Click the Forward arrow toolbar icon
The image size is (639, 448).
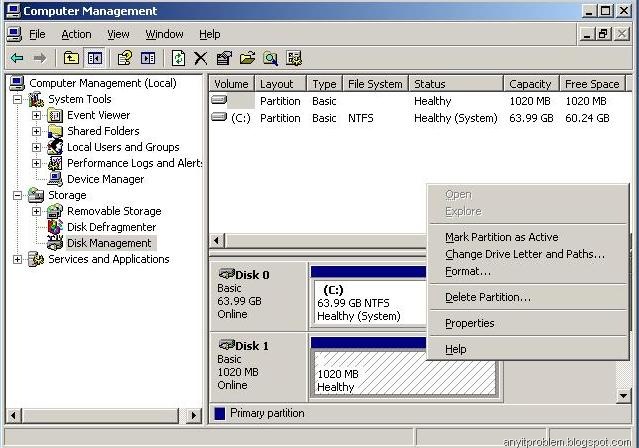coord(40,58)
